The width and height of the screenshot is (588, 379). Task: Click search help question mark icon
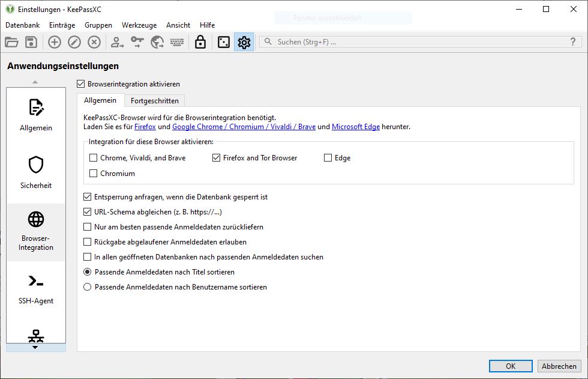572,41
